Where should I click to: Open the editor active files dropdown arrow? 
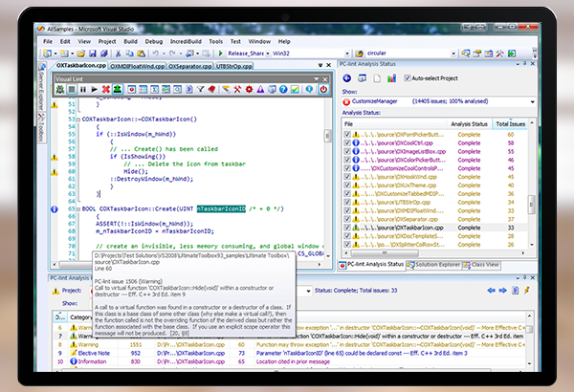point(320,65)
